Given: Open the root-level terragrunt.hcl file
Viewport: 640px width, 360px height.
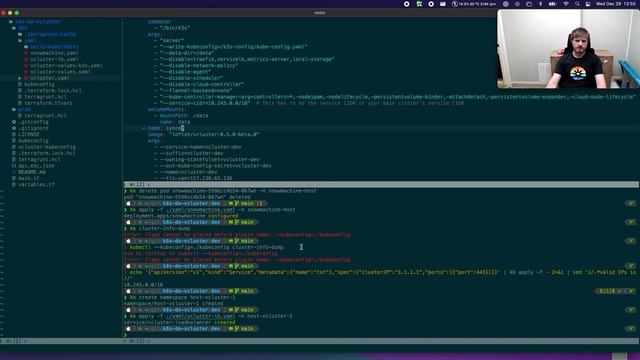Looking at the screenshot, I should click(x=39, y=160).
